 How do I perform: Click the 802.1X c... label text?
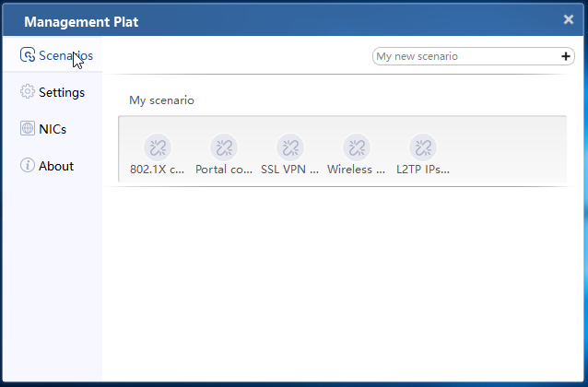tap(157, 170)
